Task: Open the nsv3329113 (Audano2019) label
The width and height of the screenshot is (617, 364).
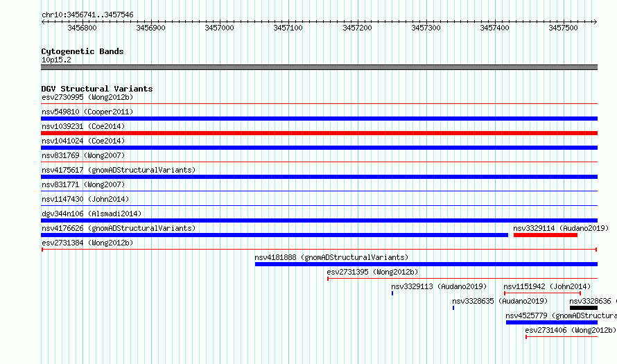Action: point(439,286)
